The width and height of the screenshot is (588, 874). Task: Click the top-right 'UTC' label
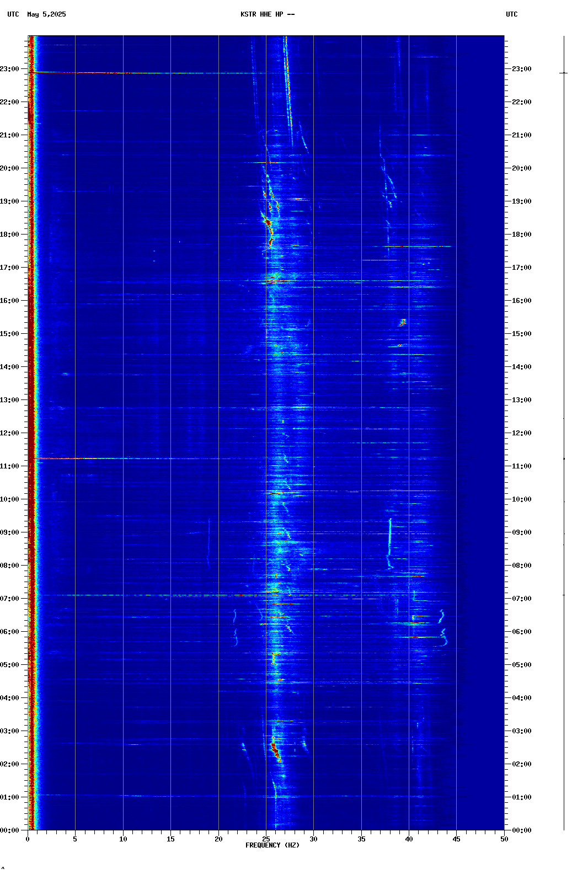coord(512,14)
